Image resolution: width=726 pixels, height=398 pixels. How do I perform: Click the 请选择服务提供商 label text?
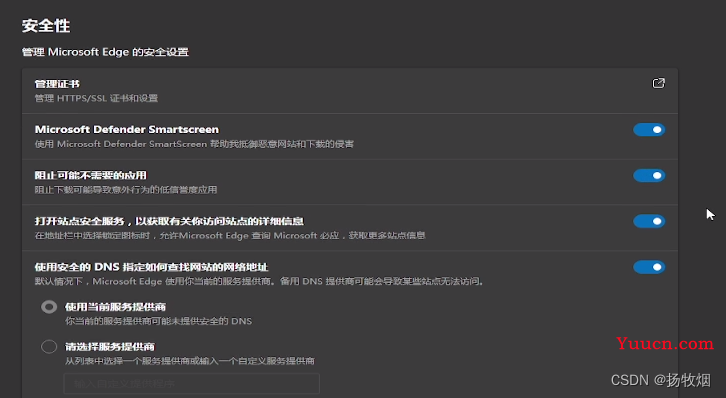(110, 347)
